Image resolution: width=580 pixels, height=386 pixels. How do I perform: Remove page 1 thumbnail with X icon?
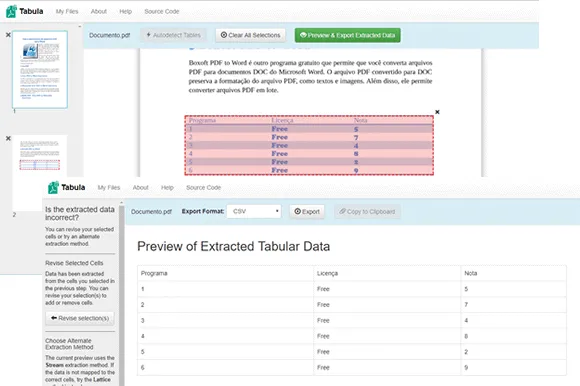[8, 35]
